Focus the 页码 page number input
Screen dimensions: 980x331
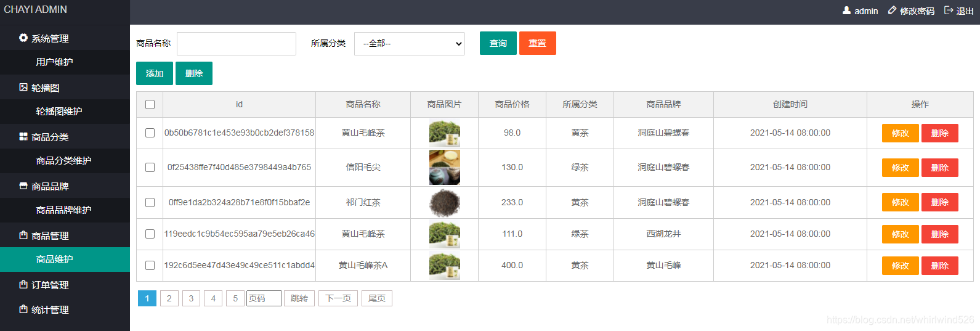tap(264, 298)
